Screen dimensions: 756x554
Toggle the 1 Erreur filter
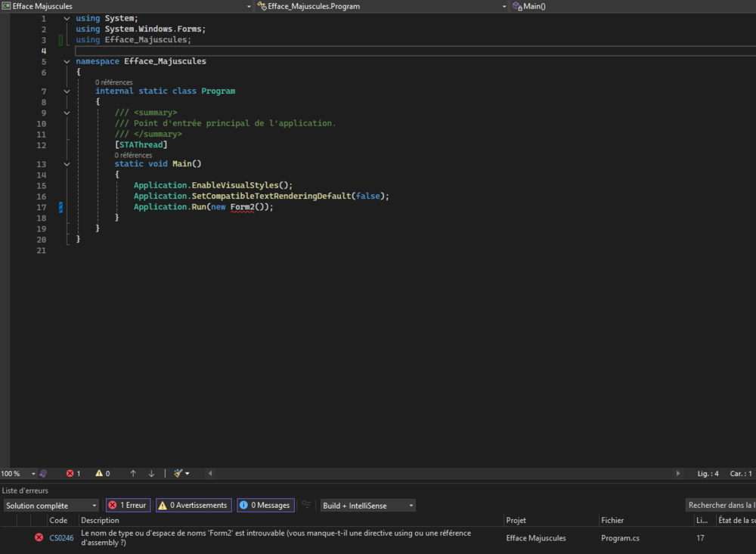128,506
